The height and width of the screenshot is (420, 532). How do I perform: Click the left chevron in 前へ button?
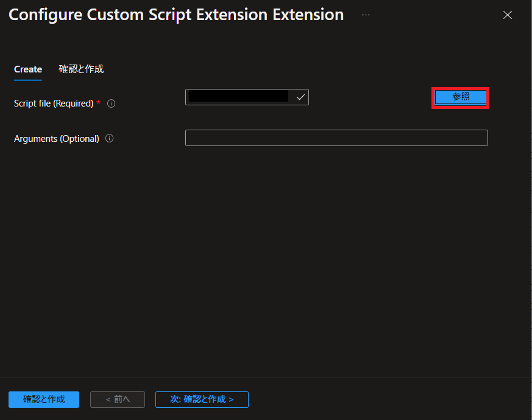pos(108,400)
